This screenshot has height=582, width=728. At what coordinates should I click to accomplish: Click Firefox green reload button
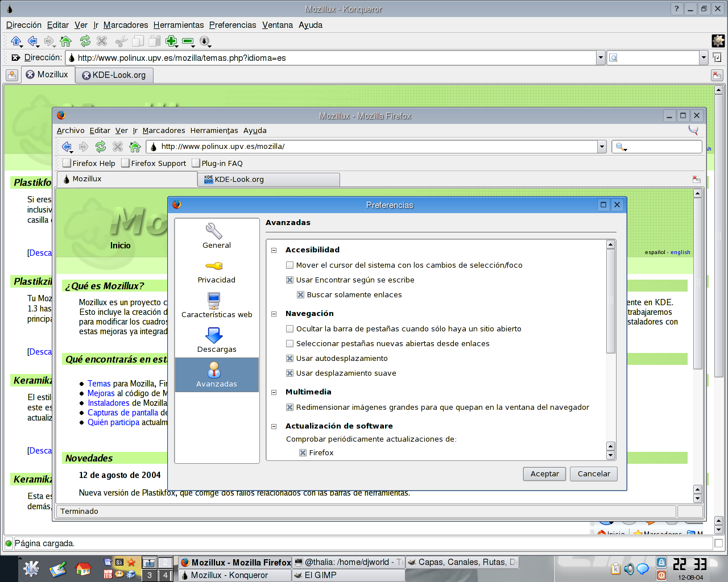pyautogui.click(x=101, y=147)
